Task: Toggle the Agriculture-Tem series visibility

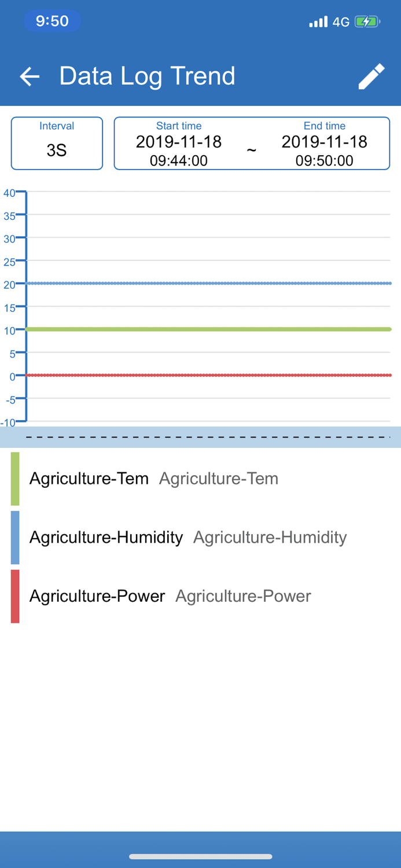Action: (89, 479)
